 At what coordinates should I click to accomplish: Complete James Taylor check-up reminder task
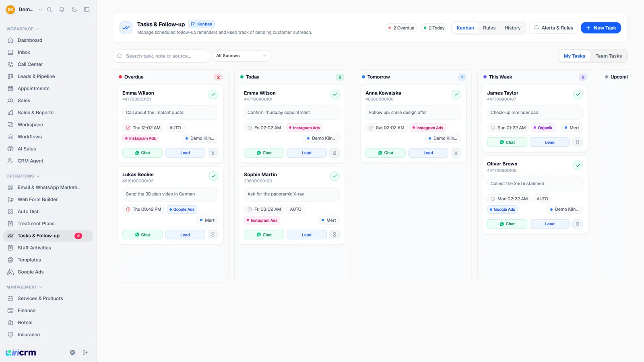point(578,95)
